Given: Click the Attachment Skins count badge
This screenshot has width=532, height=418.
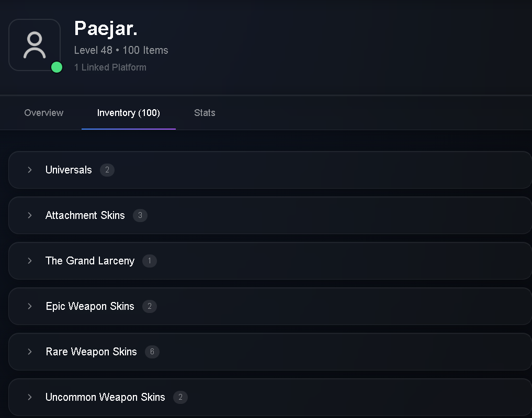Looking at the screenshot, I should (x=140, y=215).
